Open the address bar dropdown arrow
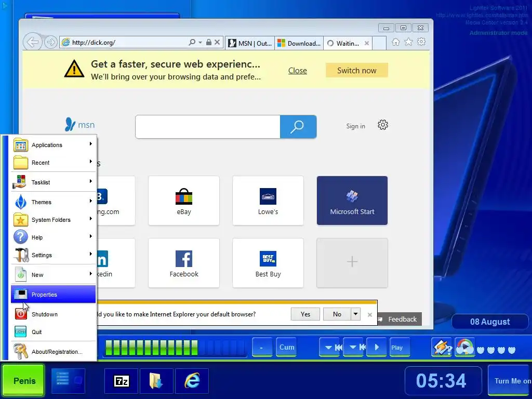Screen dimensions: 532x399 200,43
